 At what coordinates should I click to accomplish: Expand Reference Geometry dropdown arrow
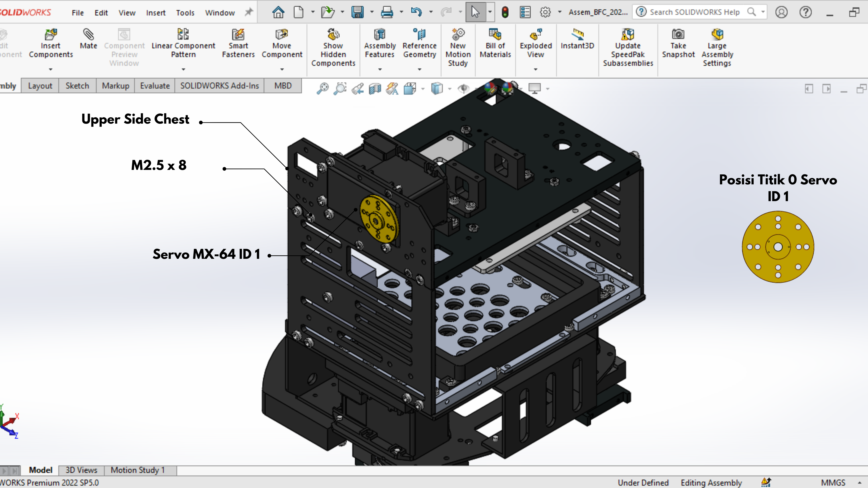[x=420, y=69]
